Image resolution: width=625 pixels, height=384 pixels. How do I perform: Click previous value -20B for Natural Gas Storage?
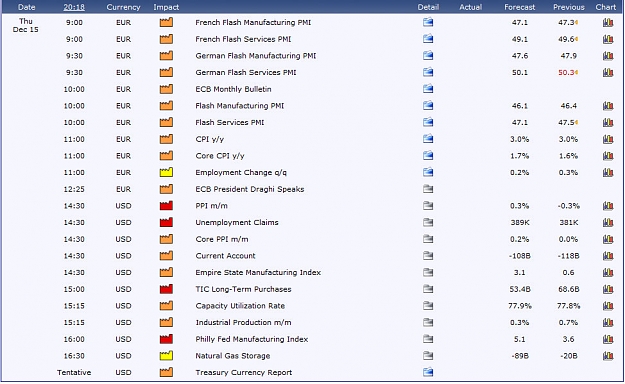click(x=568, y=356)
